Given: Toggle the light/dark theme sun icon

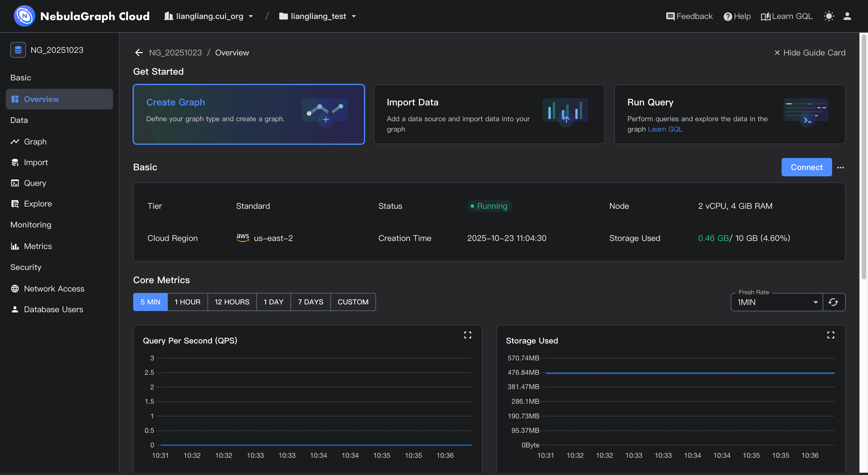Looking at the screenshot, I should coord(829,16).
